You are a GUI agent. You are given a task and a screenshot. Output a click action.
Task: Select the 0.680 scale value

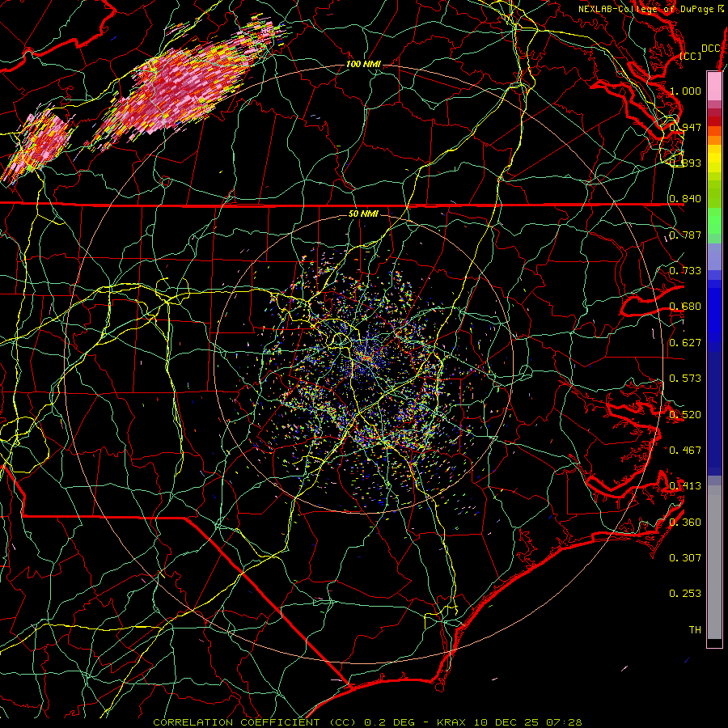point(685,307)
